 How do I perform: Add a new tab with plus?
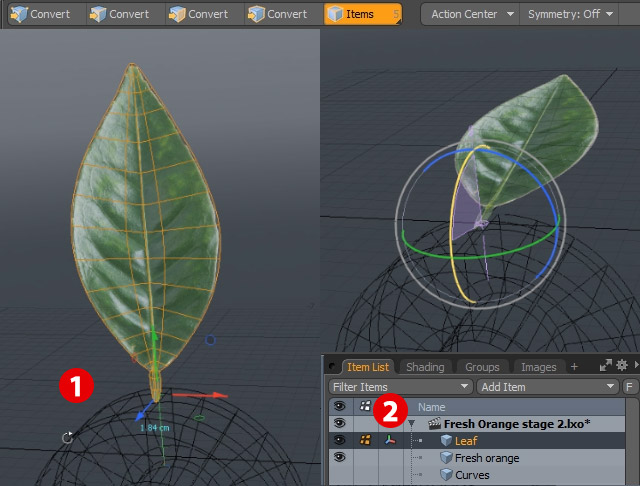pos(574,366)
